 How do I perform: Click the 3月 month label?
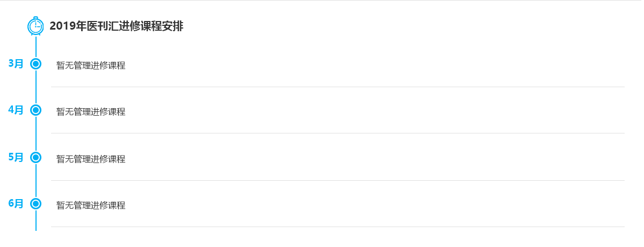pos(16,64)
